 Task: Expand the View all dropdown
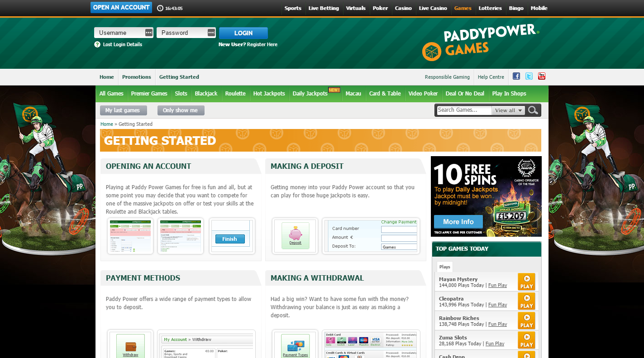point(508,110)
